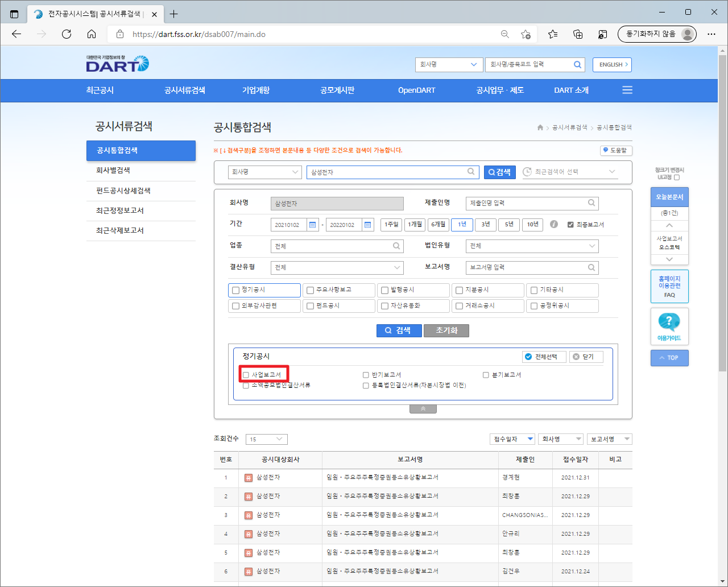Click the market icon in result row 1

[x=249, y=478]
